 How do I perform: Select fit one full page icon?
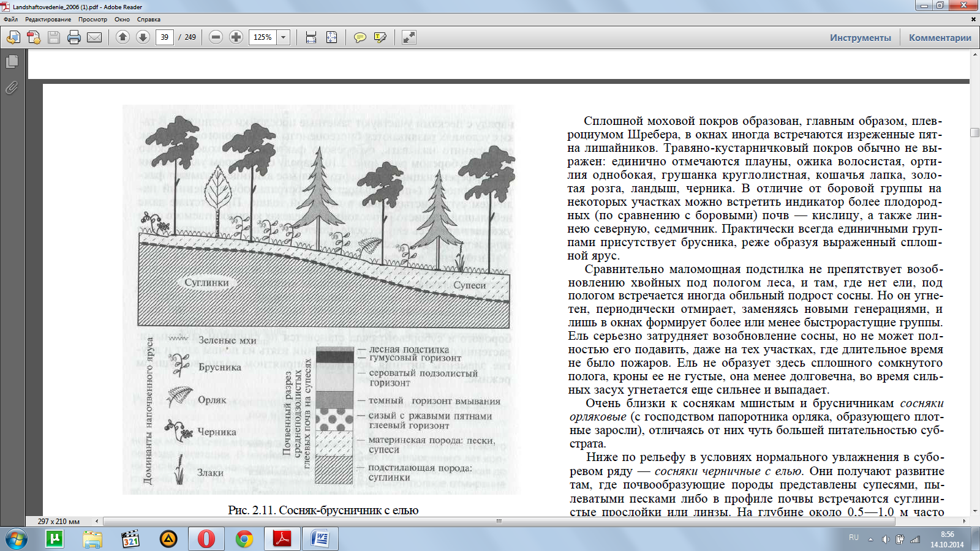331,37
